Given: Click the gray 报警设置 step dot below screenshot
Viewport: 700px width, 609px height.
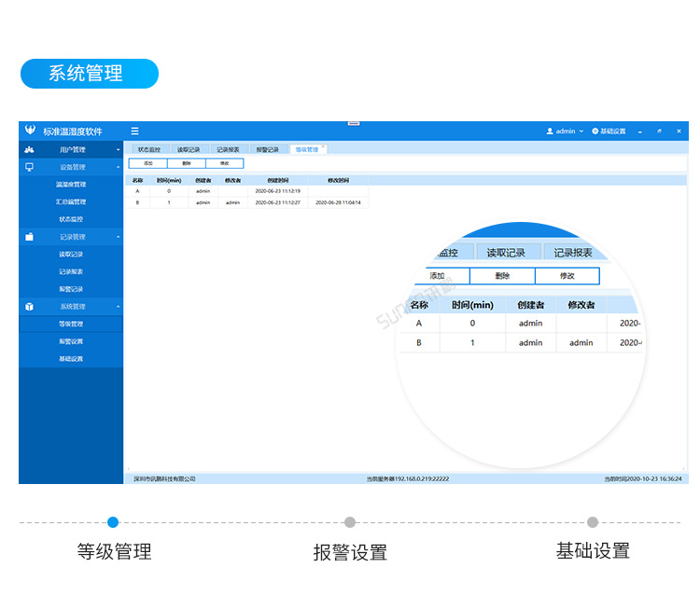Looking at the screenshot, I should 350,522.
